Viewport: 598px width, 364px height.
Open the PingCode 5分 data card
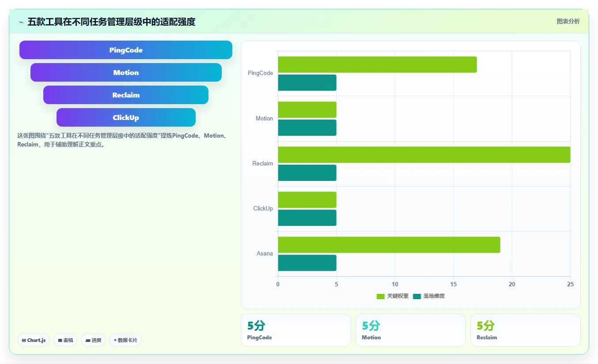click(296, 330)
